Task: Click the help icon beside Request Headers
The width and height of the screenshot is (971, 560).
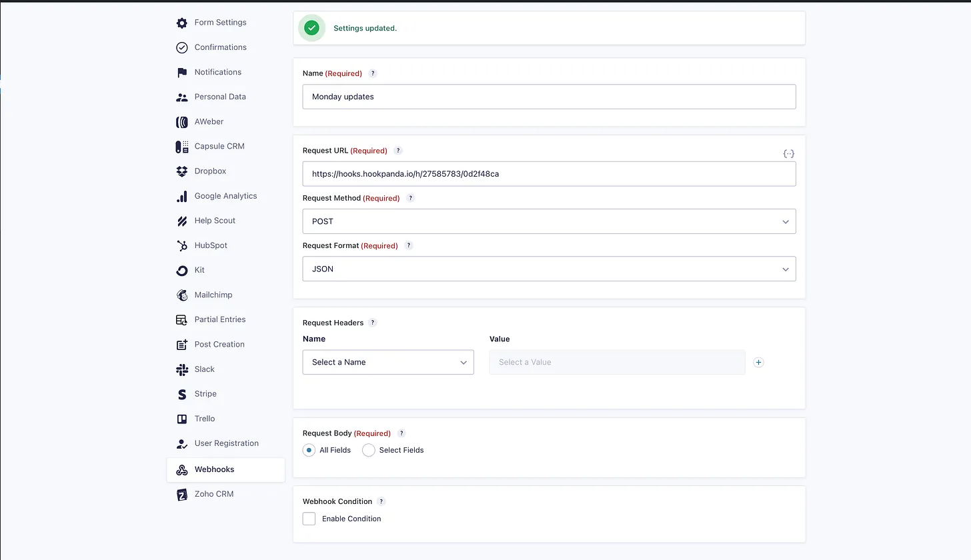Action: (x=373, y=323)
